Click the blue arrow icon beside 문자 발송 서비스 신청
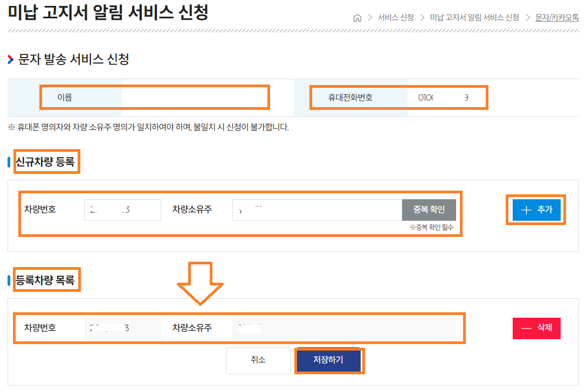Screen dimensions: 586x392 pyautogui.click(x=10, y=61)
